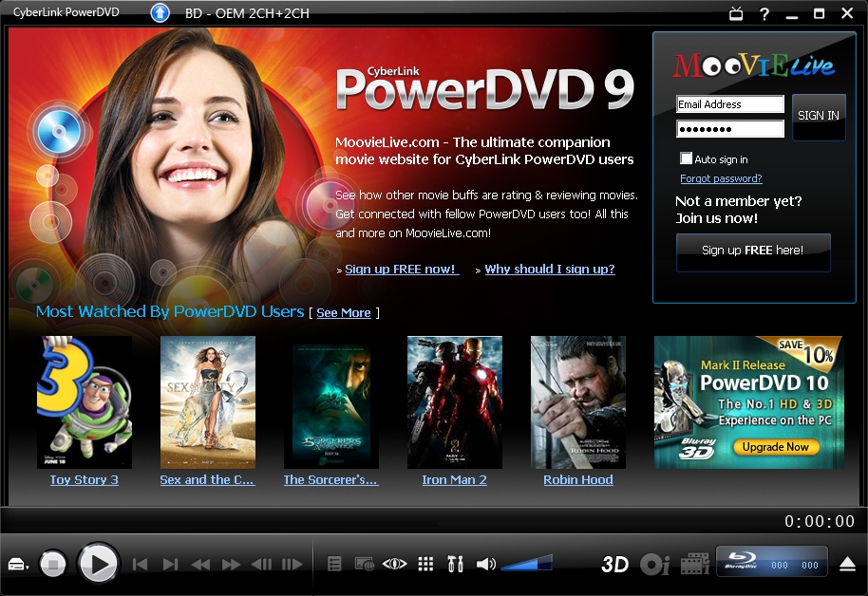The image size is (868, 596).
Task: Click Toy Story 3 title link
Action: (85, 480)
